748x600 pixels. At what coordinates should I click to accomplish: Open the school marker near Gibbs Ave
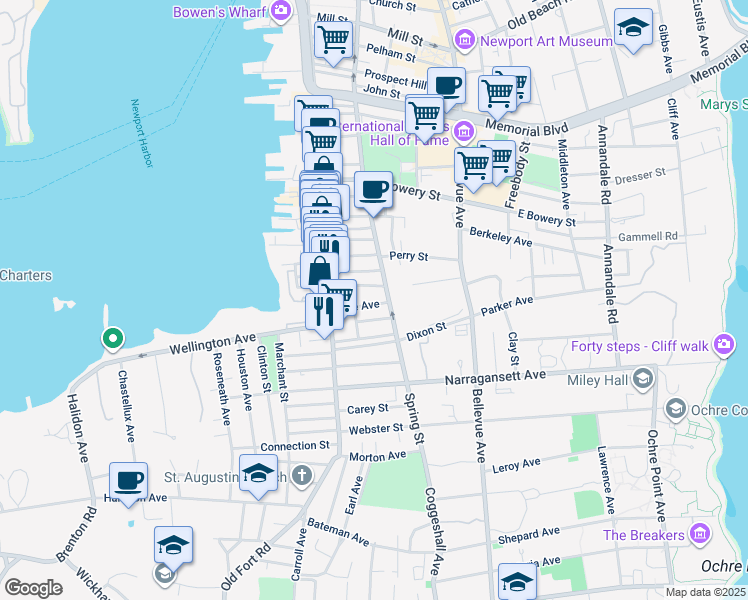(x=633, y=28)
